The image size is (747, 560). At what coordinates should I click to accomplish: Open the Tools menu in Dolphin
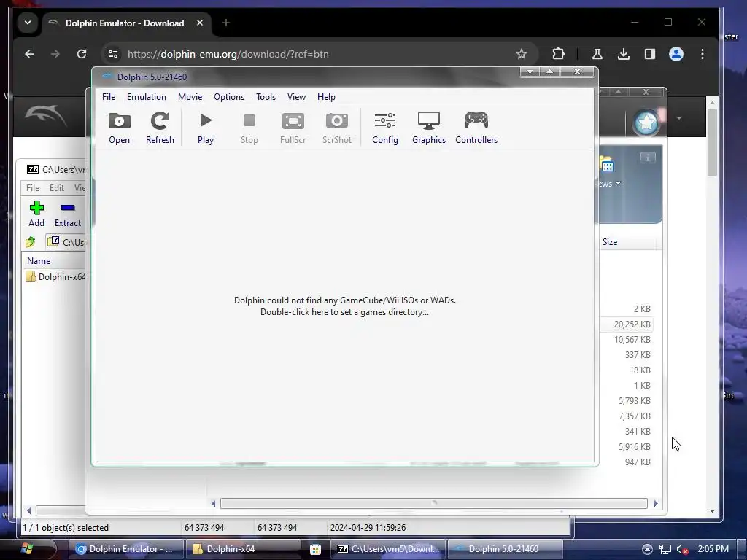[266, 97]
